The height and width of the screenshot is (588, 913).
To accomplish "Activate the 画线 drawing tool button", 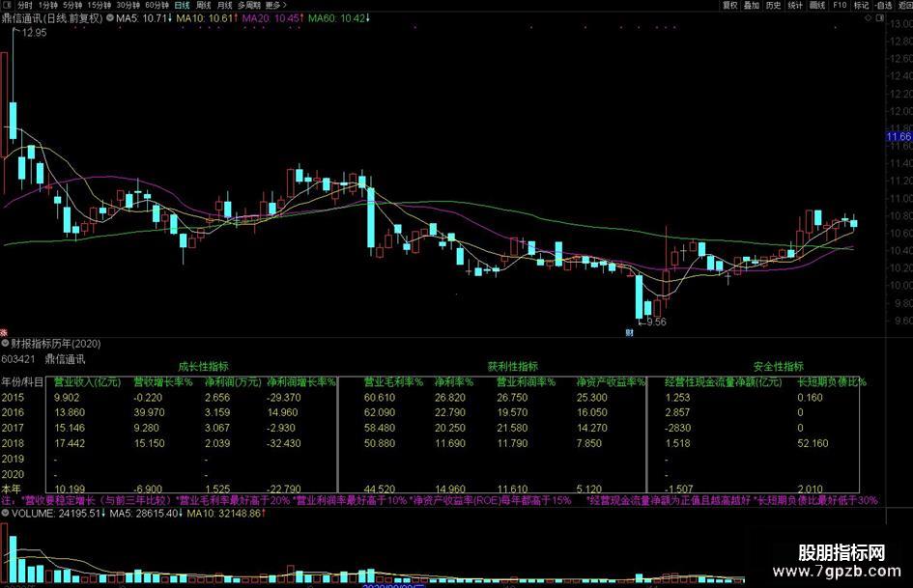I will tap(817, 5).
